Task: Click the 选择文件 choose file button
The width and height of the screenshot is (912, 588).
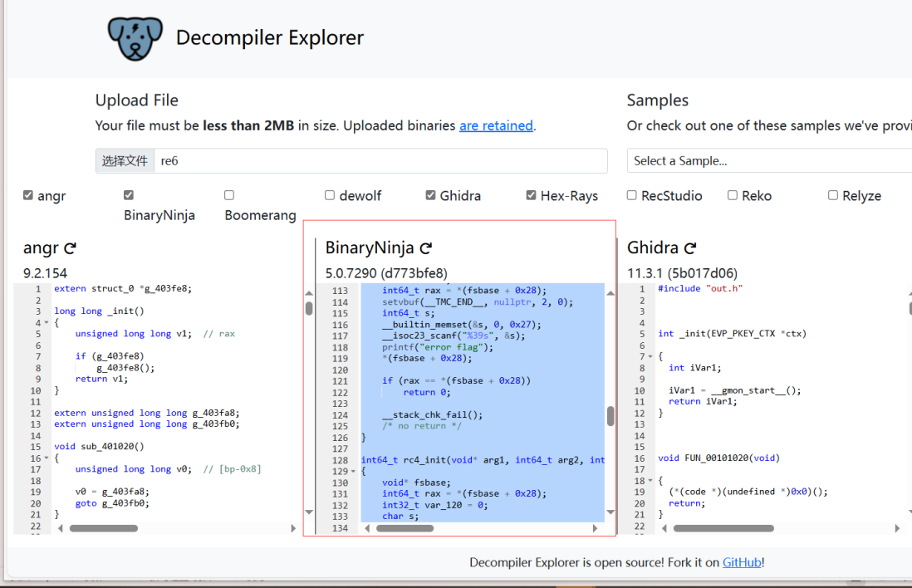Action: pyautogui.click(x=125, y=160)
